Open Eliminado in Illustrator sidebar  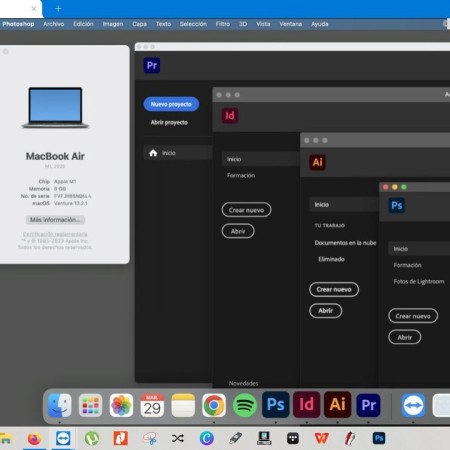[331, 259]
